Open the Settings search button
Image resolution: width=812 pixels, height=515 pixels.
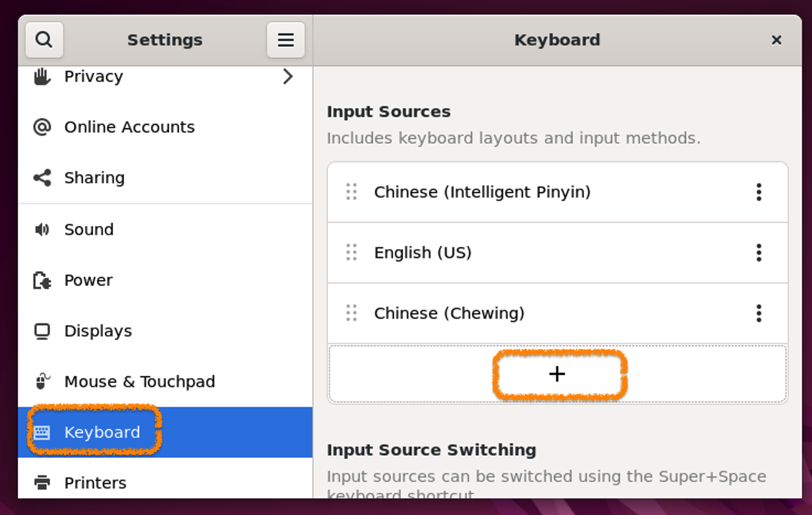coord(44,40)
